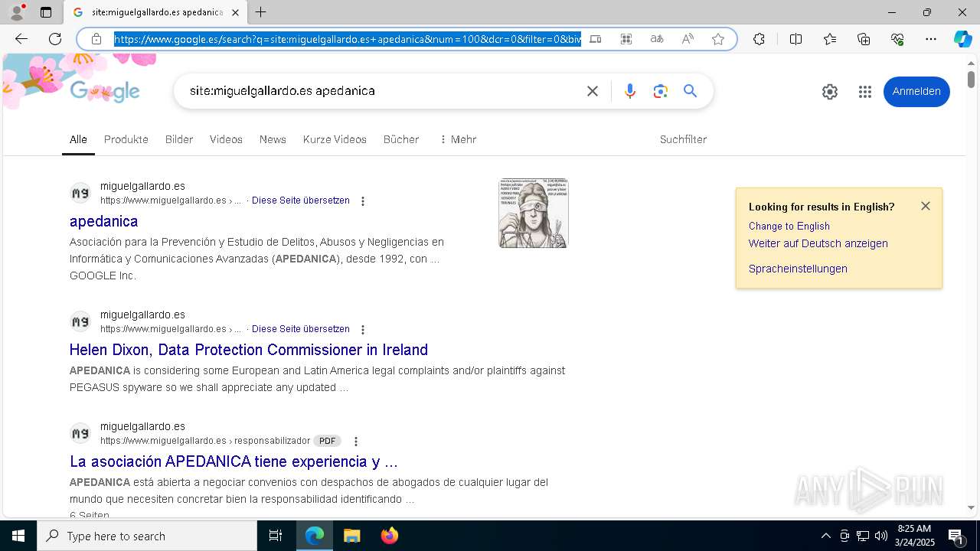Open more options for PDF responsabilizador result

point(356,442)
